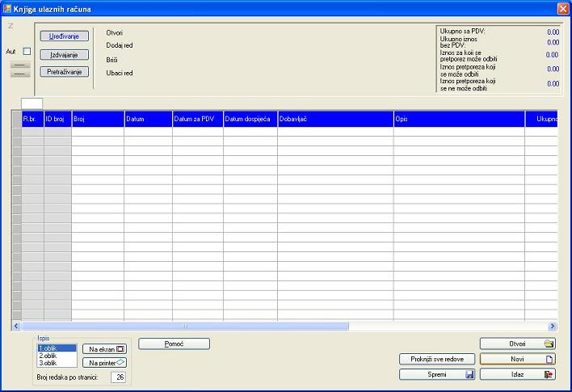Screen dimensions: 572x392
Task: Click the Broj redaka po stranici field
Action: 118,377
